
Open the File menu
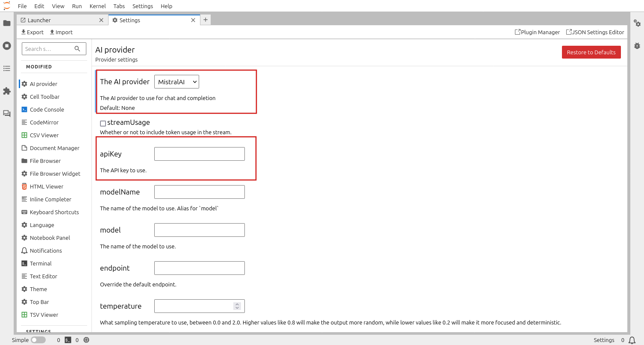pos(22,6)
